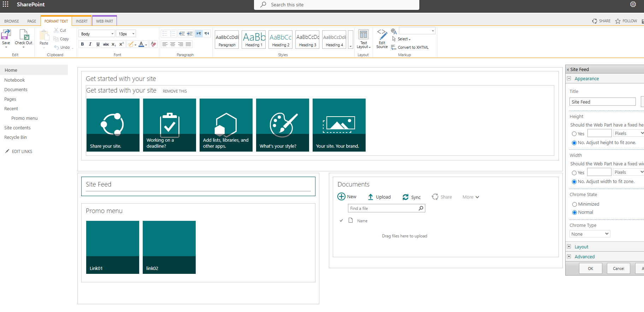
Task: Insert a bulleted list
Action: coord(165,34)
